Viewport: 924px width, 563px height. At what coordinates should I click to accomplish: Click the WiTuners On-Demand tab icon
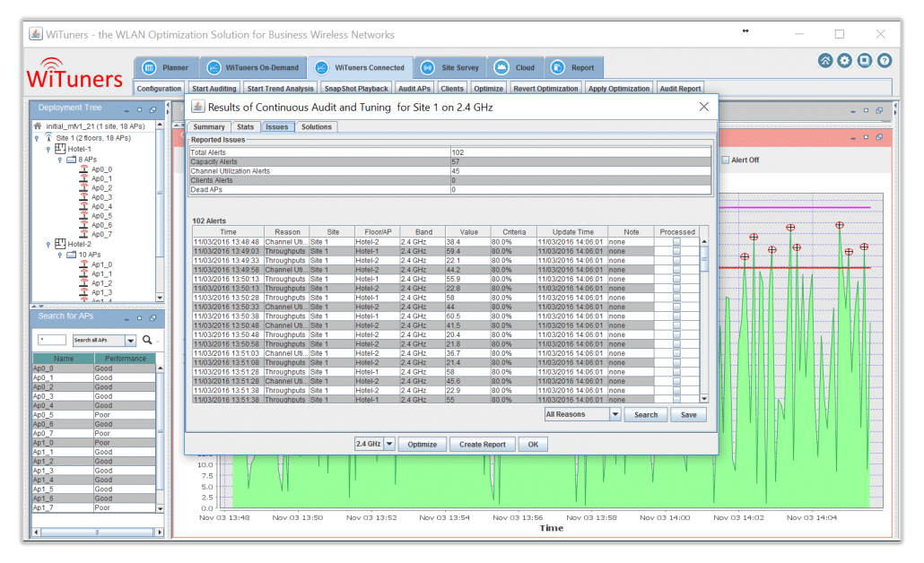(x=214, y=67)
